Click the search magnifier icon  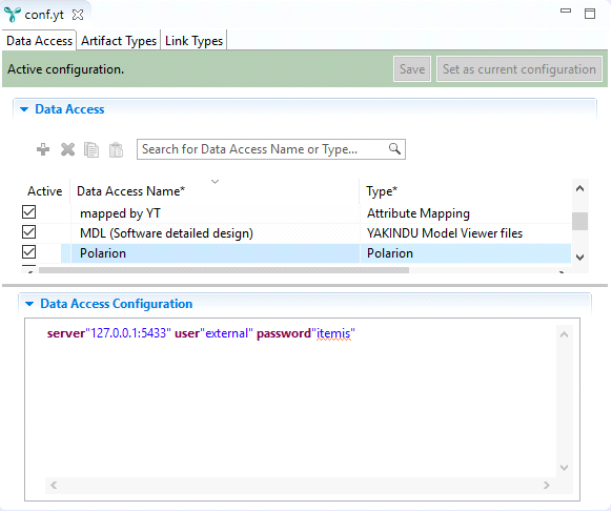tap(394, 149)
